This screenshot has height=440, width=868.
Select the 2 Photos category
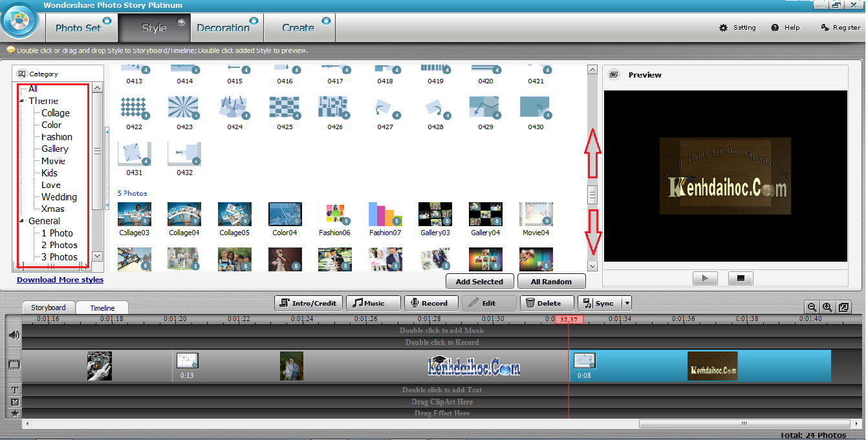pyautogui.click(x=60, y=245)
